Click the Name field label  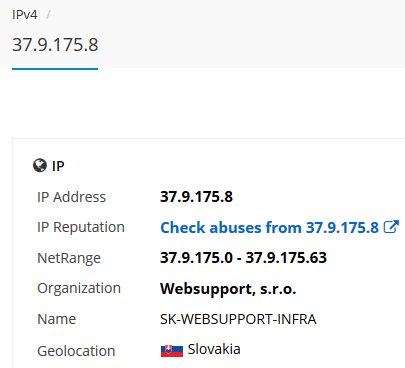(56, 319)
